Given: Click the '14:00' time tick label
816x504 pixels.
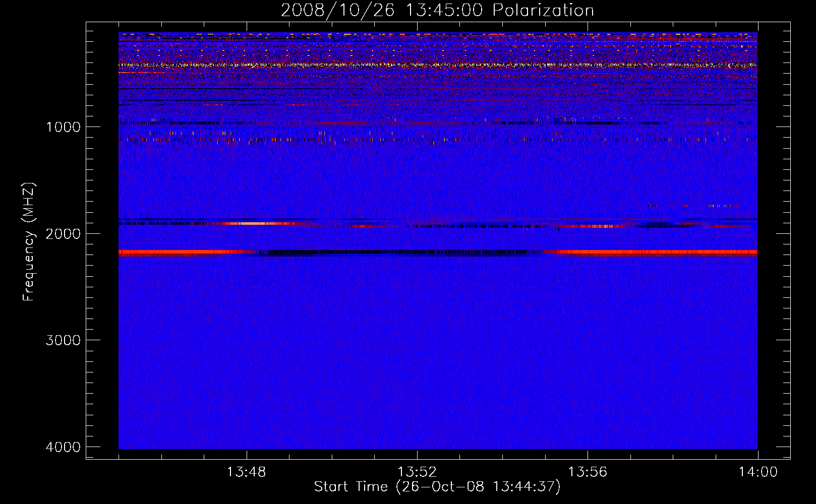Looking at the screenshot, I should pyautogui.click(x=758, y=472).
